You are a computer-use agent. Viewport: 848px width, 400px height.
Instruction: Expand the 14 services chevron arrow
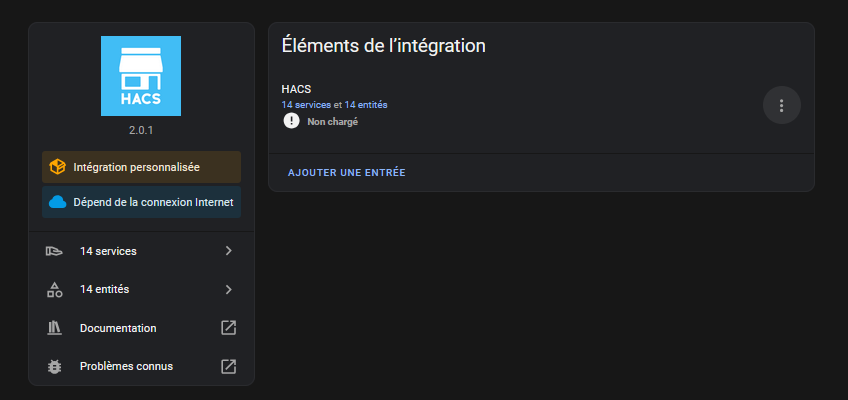(x=229, y=251)
